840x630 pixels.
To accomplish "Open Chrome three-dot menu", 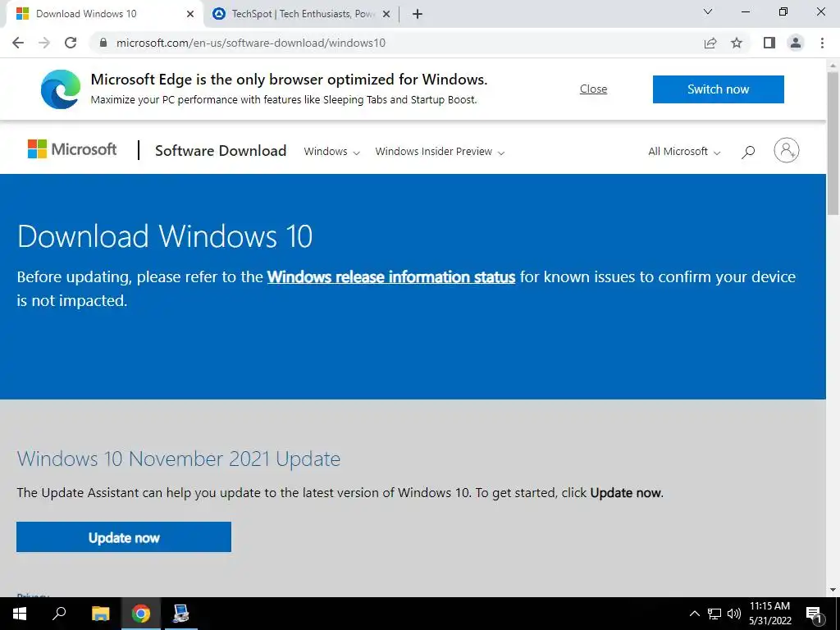I will click(x=822, y=43).
